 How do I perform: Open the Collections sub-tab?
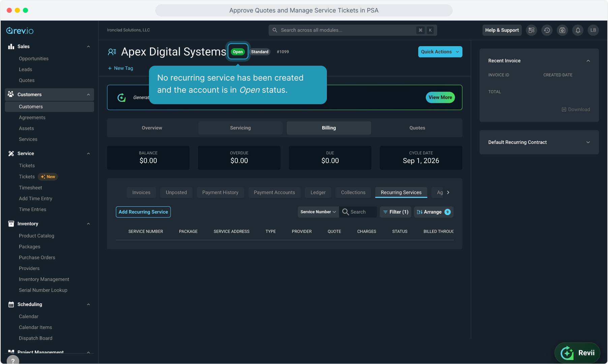coord(353,192)
